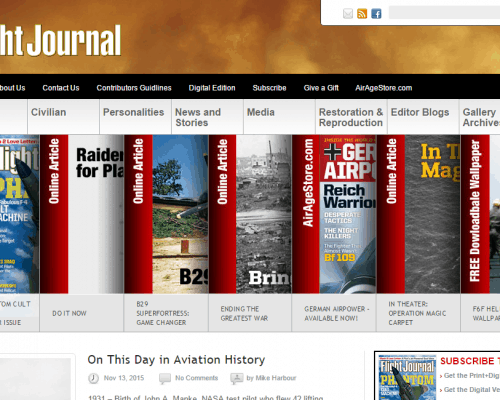This screenshot has width=500, height=400.
Task: Switch to the Media category
Action: 279,117
